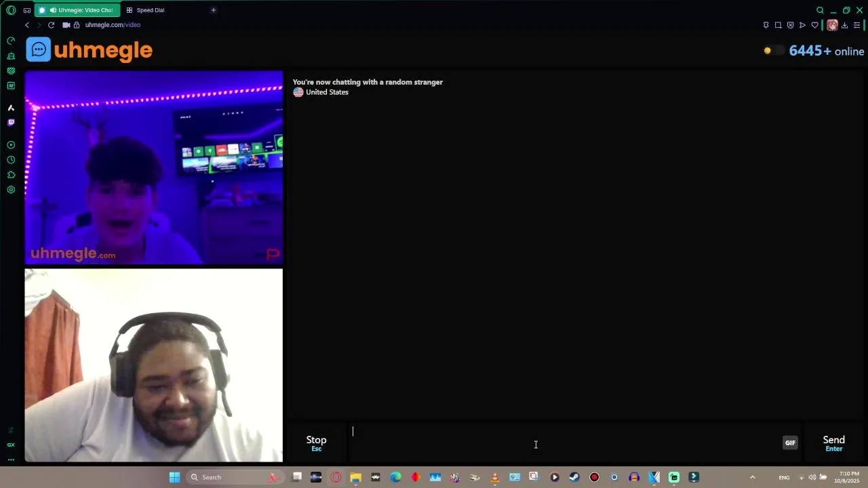This screenshot has height=488, width=868.
Task: Click the stranger's video feed
Action: tap(154, 167)
